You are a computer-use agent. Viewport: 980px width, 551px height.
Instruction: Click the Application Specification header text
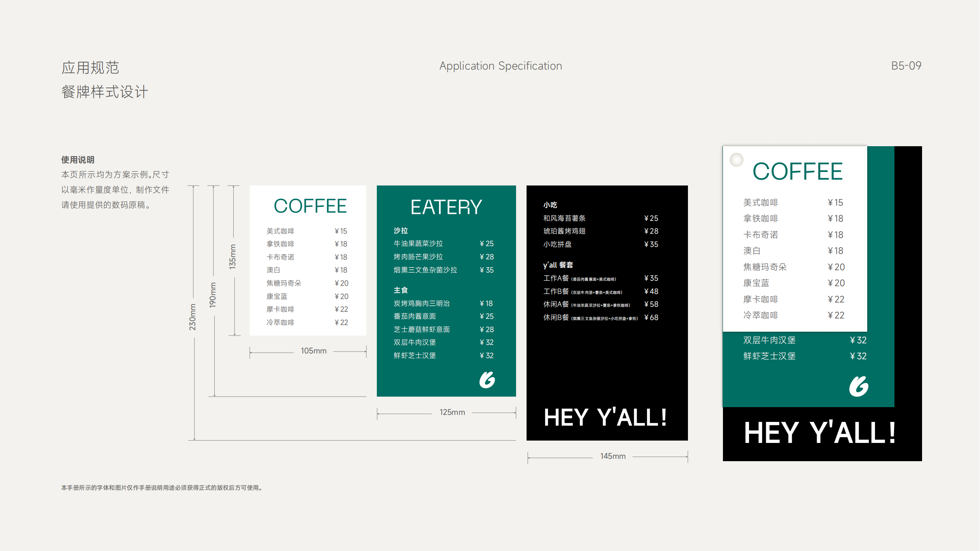[x=500, y=66]
